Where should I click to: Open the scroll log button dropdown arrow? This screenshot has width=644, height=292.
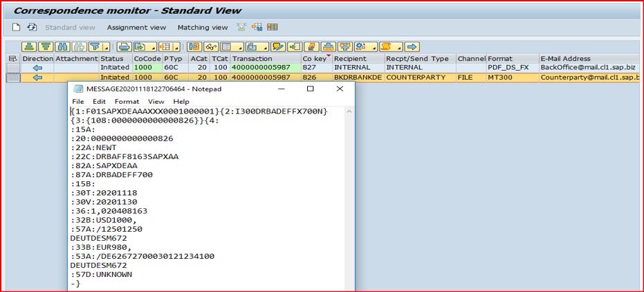click(399, 47)
